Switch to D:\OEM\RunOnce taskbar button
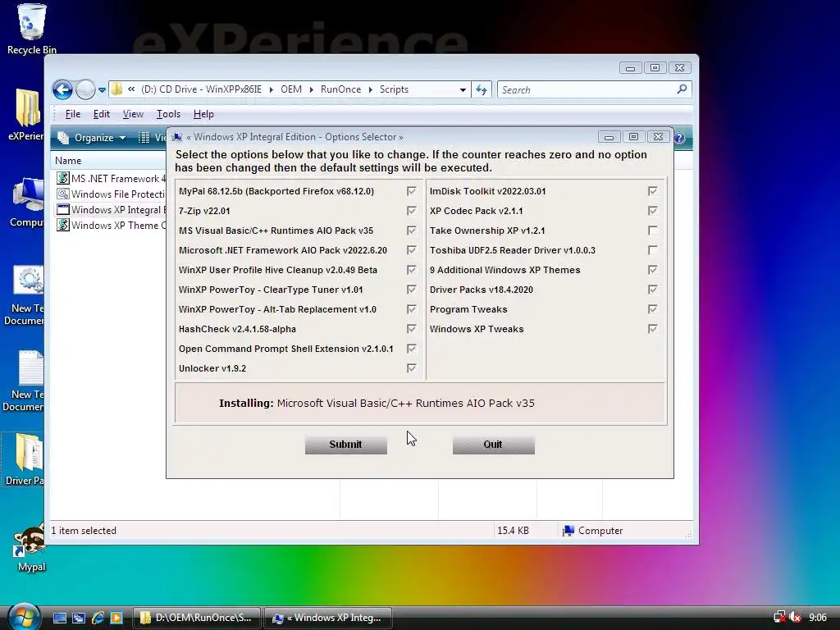 (196, 618)
